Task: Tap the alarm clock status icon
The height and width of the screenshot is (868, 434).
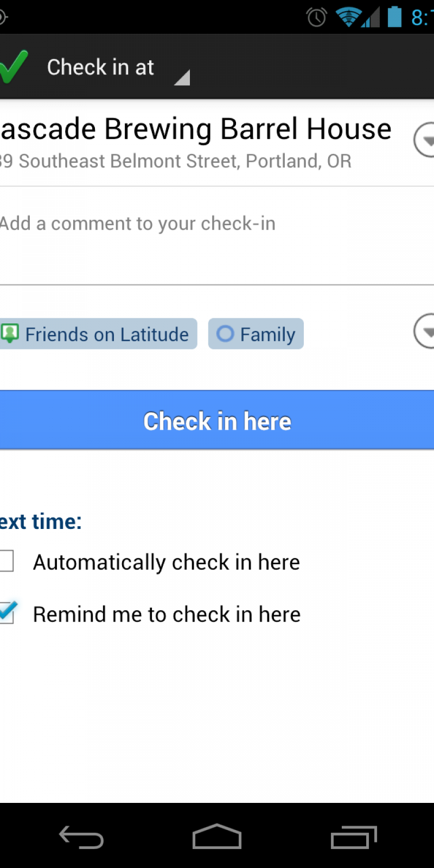Action: tap(317, 17)
